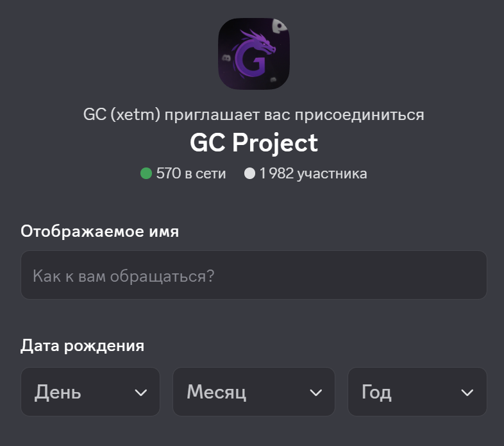Click the inviter name 'GC (xetm)'
Image resolution: width=504 pixels, height=446 pixels.
click(x=122, y=115)
